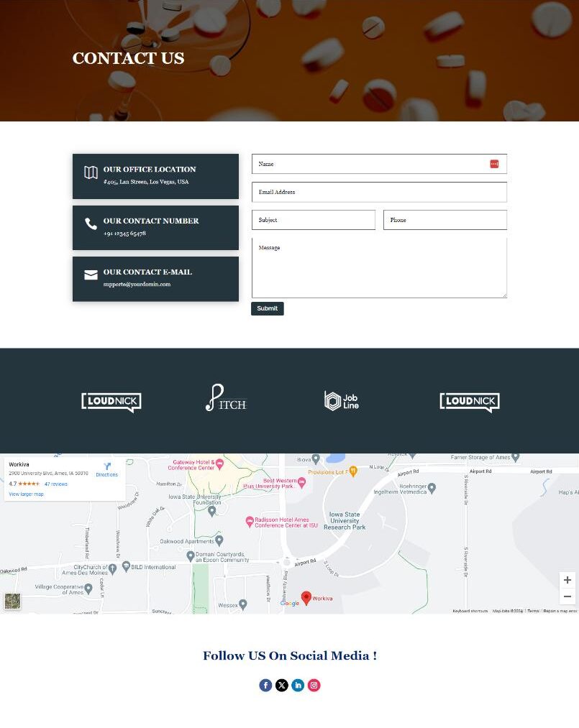
Task: Zoom out on the map
Action: pyautogui.click(x=567, y=596)
